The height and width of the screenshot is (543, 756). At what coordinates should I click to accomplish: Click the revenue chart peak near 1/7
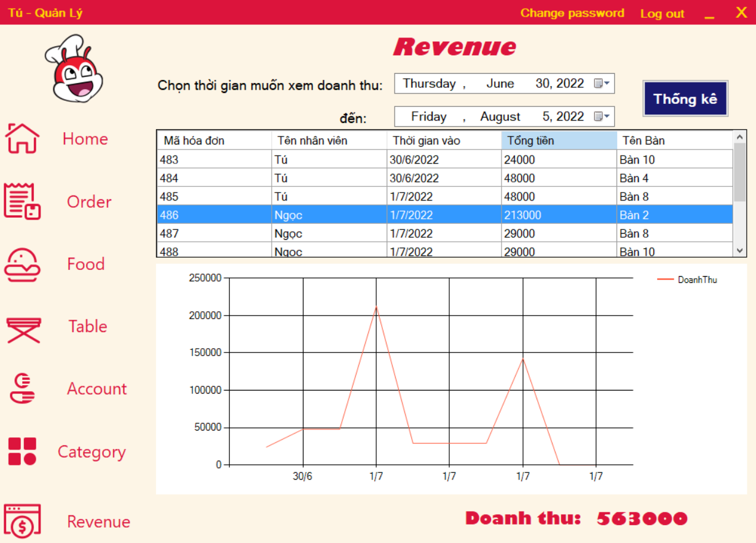[x=377, y=306]
